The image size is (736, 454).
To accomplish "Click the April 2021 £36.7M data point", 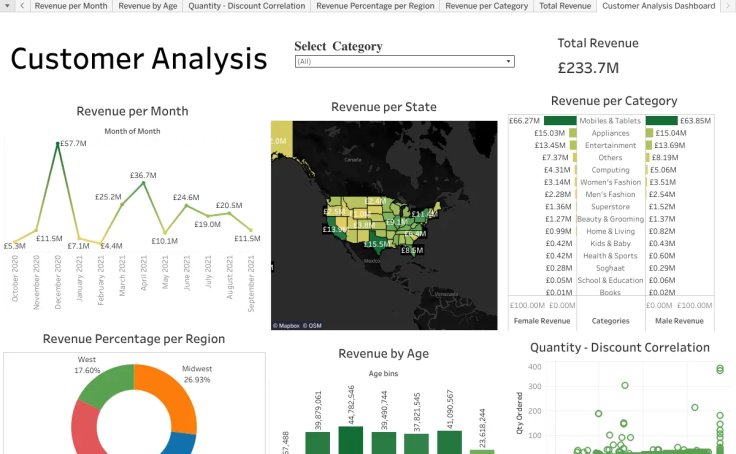I will click(144, 183).
